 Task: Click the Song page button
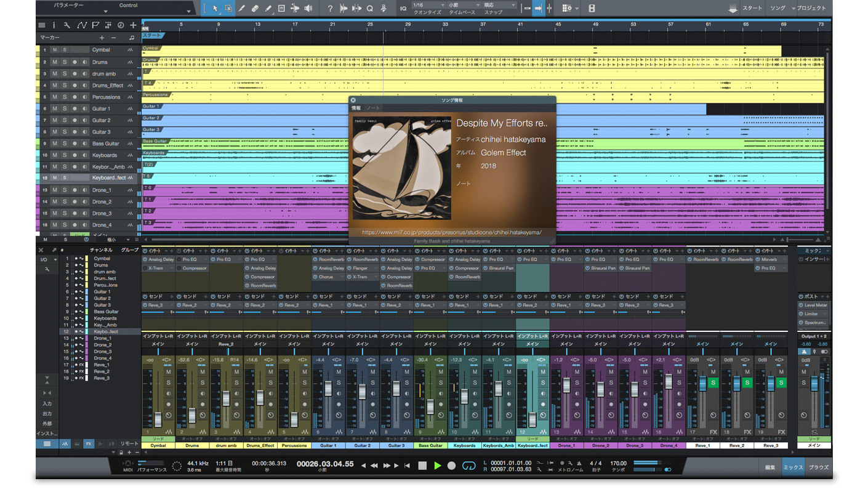point(778,9)
